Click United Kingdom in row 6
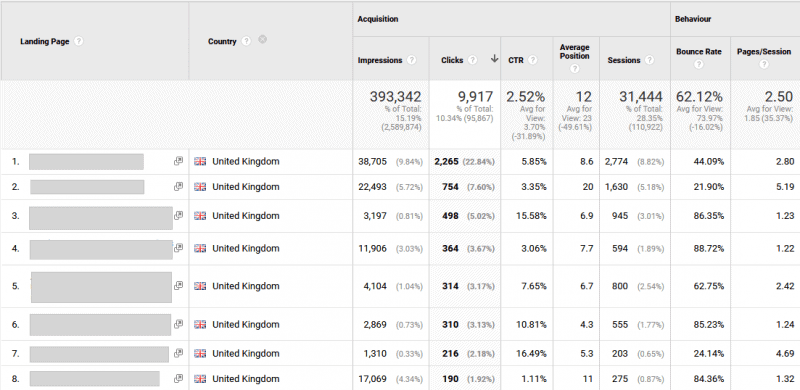Viewport: 800px width, 390px height. (246, 324)
